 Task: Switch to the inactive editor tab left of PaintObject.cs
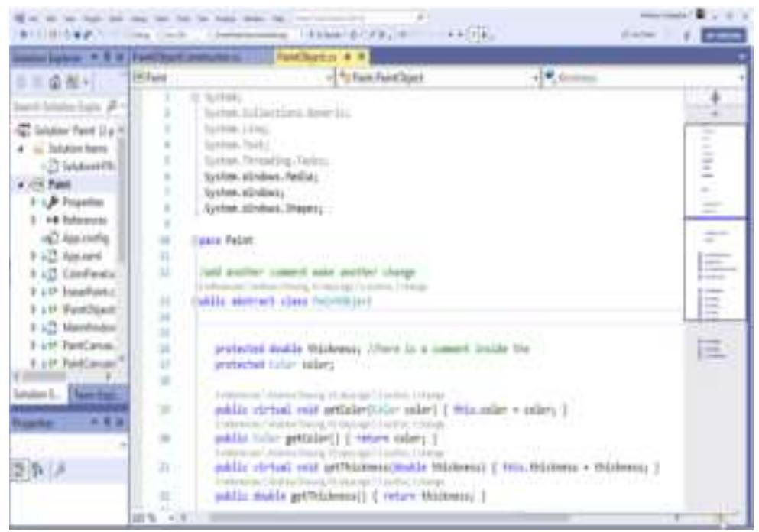point(187,57)
